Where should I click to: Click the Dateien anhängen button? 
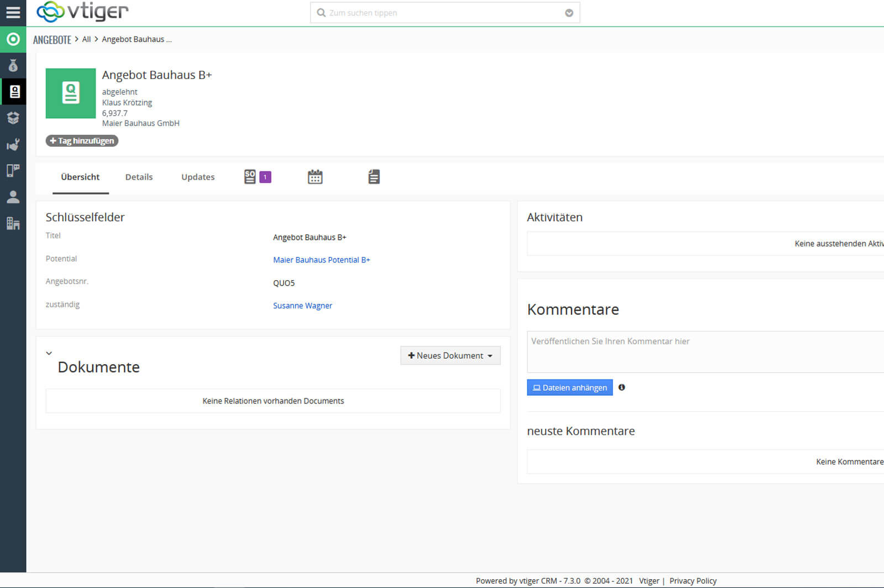569,387
